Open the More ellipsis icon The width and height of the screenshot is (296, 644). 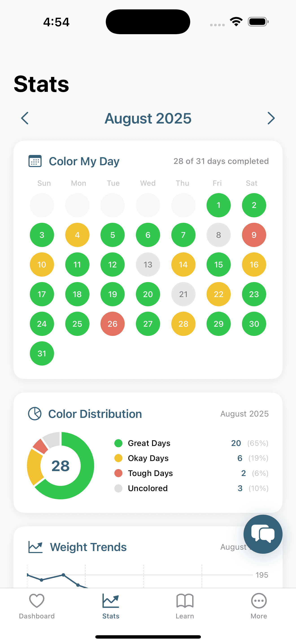tap(259, 601)
